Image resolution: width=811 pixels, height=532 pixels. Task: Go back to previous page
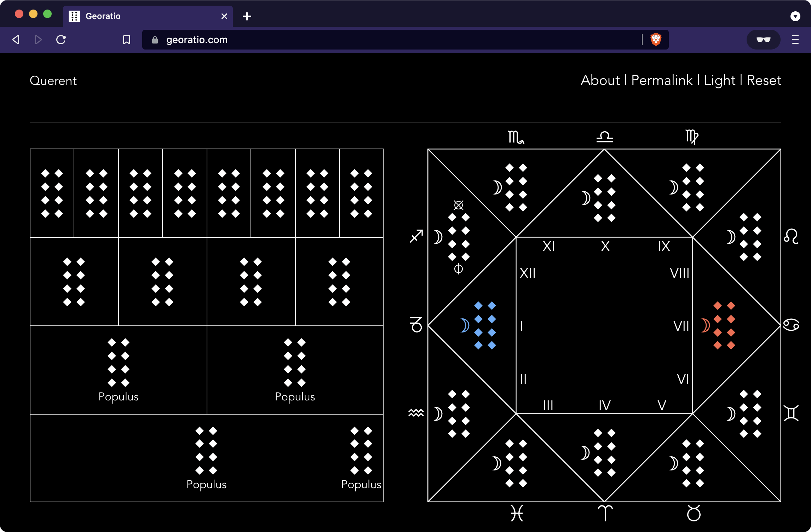tap(16, 40)
